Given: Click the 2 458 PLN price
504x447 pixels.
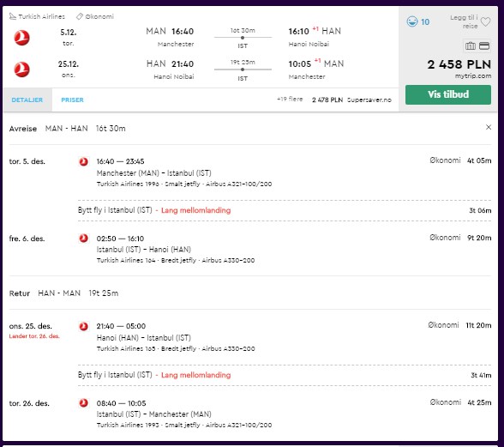Looking at the screenshot, I should pyautogui.click(x=459, y=64).
